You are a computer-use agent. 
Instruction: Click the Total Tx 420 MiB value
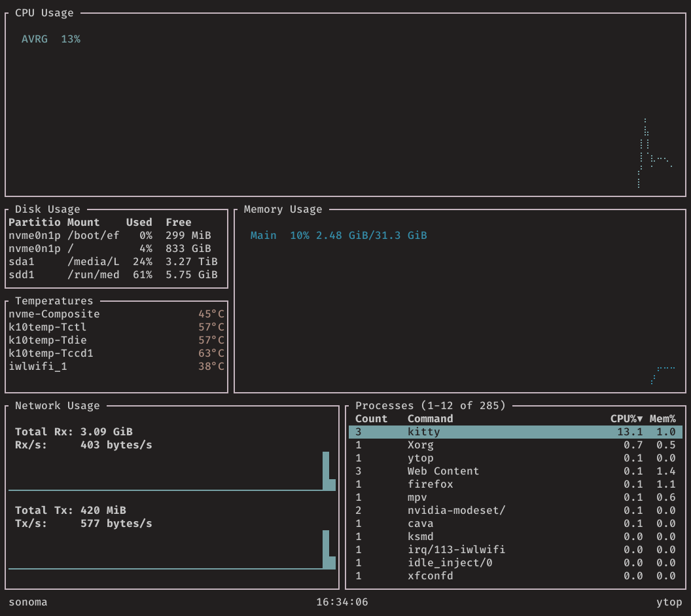click(71, 510)
